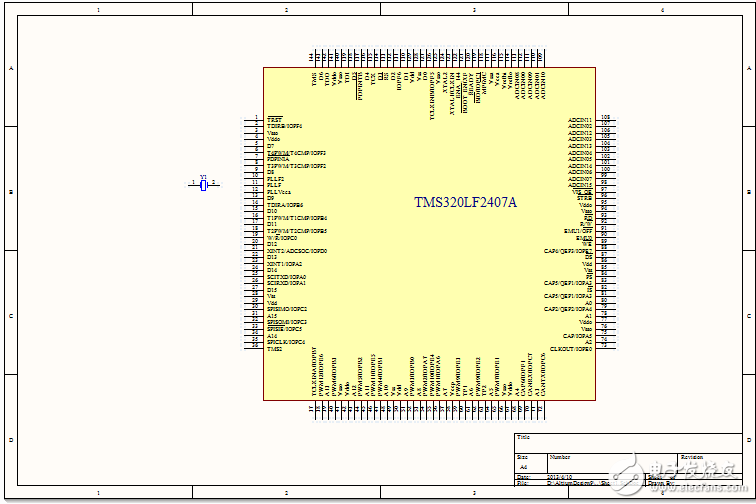Click the T2PWM/T2CMP/IOPB5 pin label
Screen dimensions: 756x504
coord(297,231)
